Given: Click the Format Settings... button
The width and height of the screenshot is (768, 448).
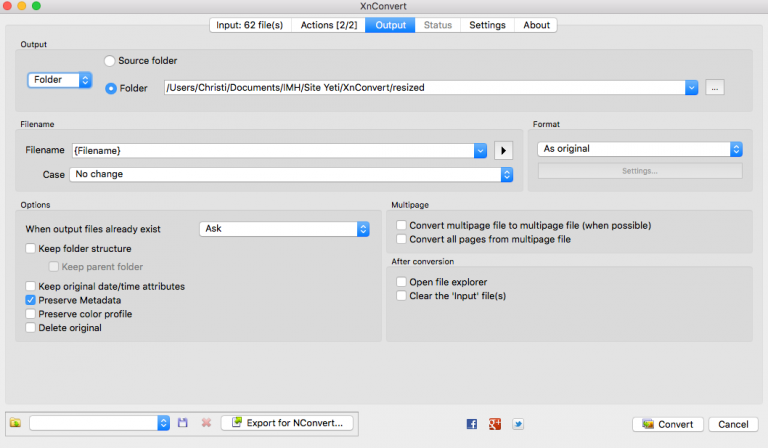Looking at the screenshot, I should point(640,171).
